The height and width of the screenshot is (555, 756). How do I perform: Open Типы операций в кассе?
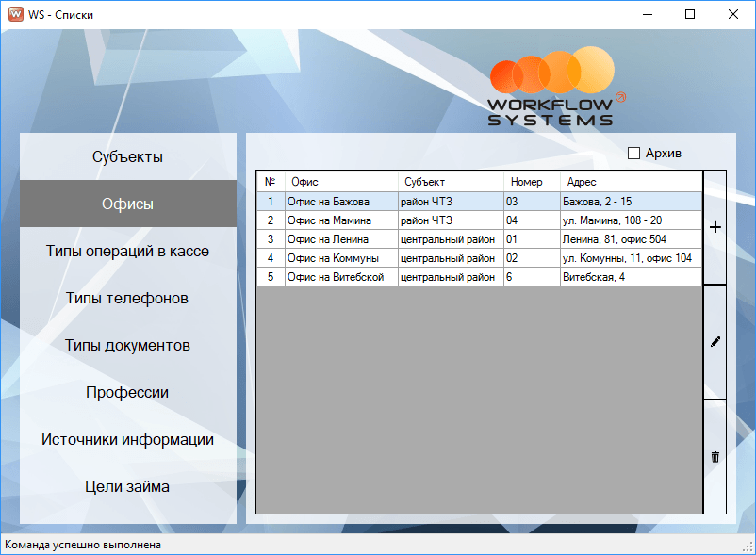pyautogui.click(x=128, y=251)
